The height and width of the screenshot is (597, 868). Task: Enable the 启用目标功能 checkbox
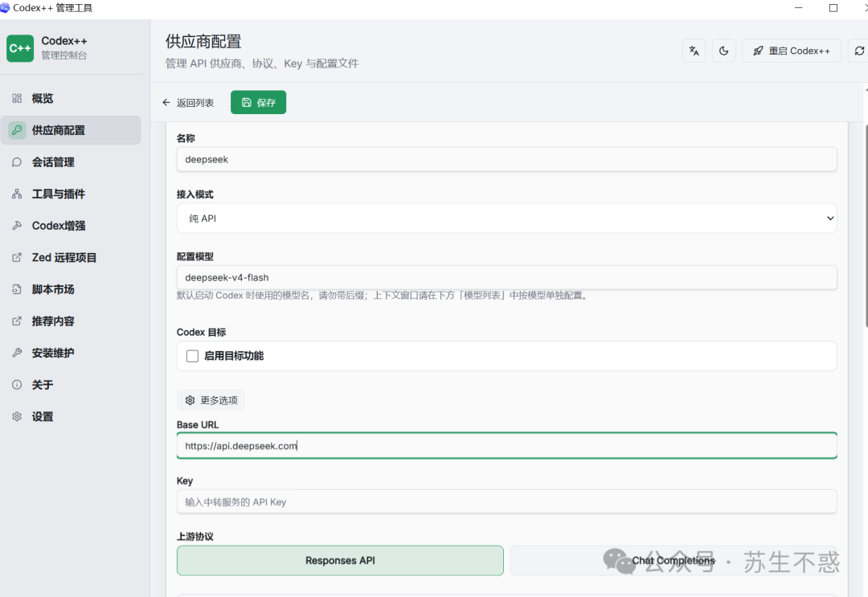[192, 356]
